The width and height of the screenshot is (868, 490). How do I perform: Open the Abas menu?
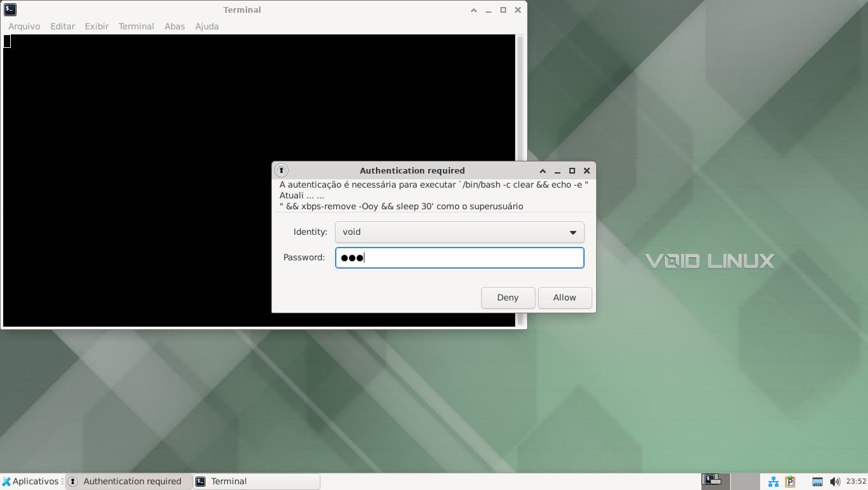click(x=174, y=26)
